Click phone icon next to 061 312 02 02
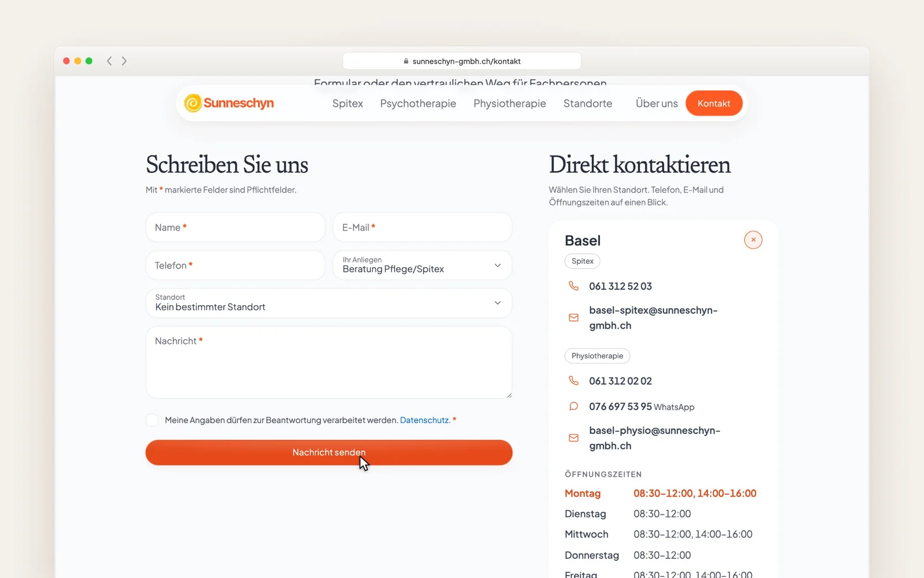 pos(573,380)
